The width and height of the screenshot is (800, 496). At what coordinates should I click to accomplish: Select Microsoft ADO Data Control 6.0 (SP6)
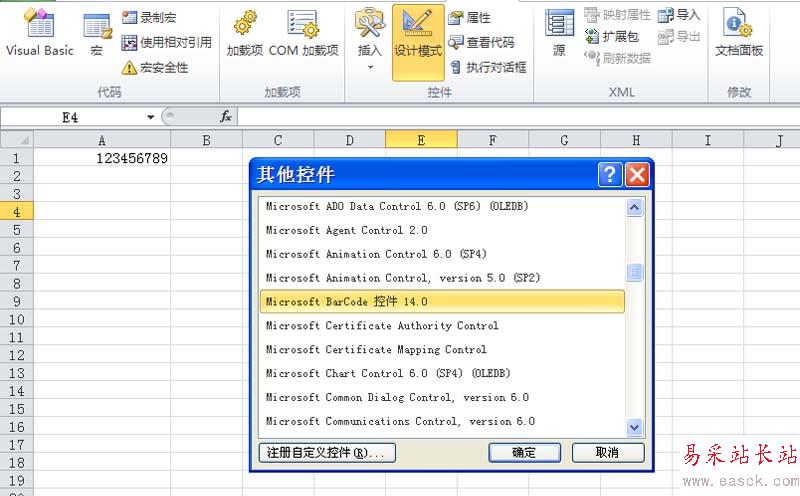[x=442, y=206]
